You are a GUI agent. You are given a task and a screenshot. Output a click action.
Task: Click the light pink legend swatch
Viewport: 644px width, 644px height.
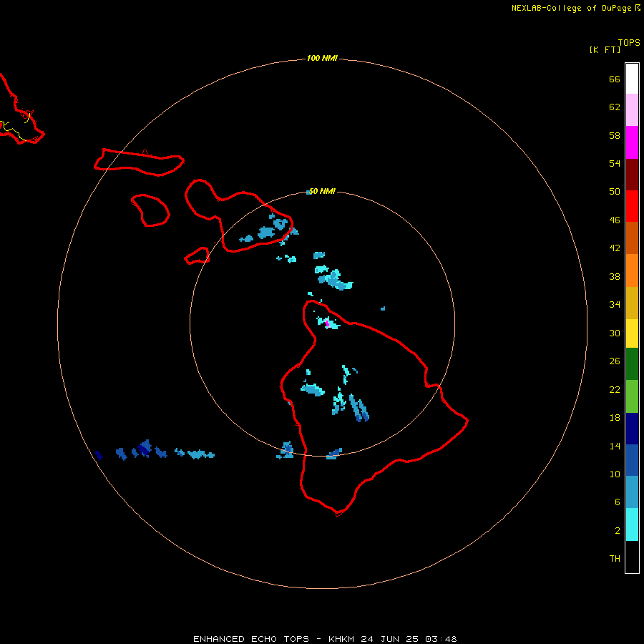pos(632,110)
